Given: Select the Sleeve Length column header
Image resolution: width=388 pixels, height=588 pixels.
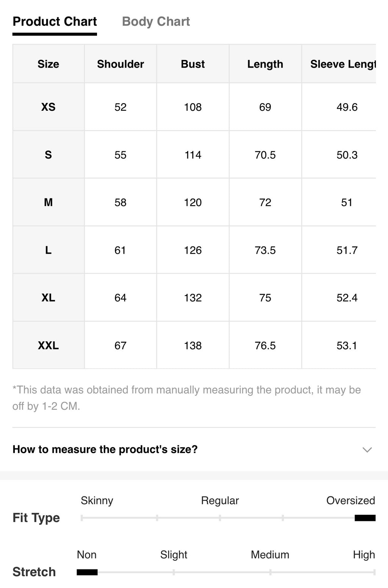Looking at the screenshot, I should (x=339, y=64).
